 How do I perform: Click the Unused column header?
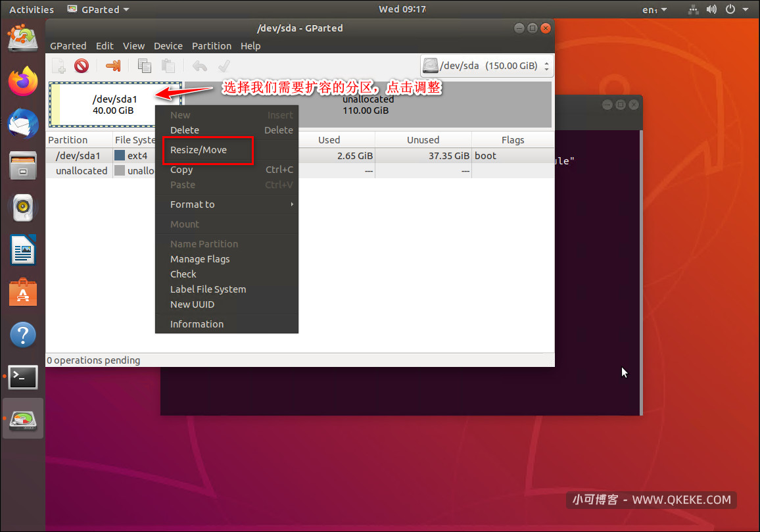click(423, 139)
